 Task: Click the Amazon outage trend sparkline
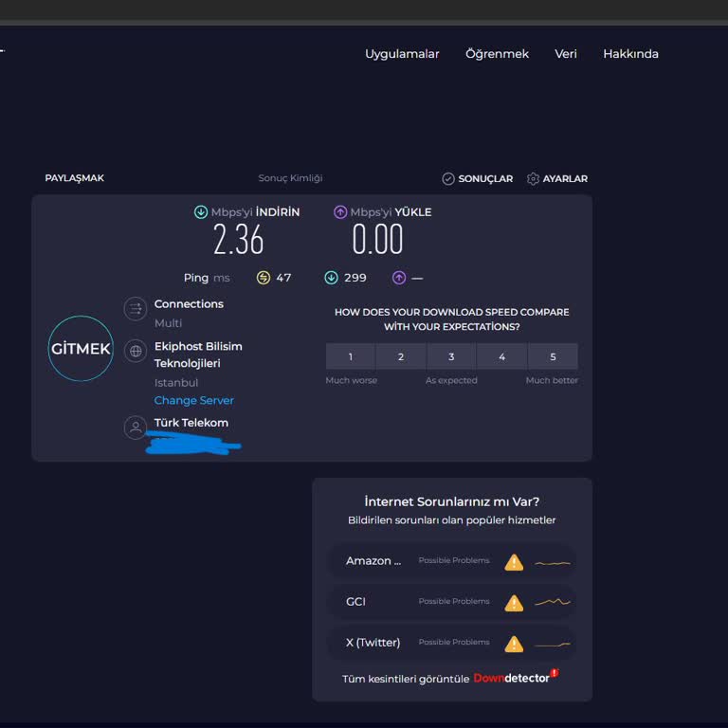point(553,563)
